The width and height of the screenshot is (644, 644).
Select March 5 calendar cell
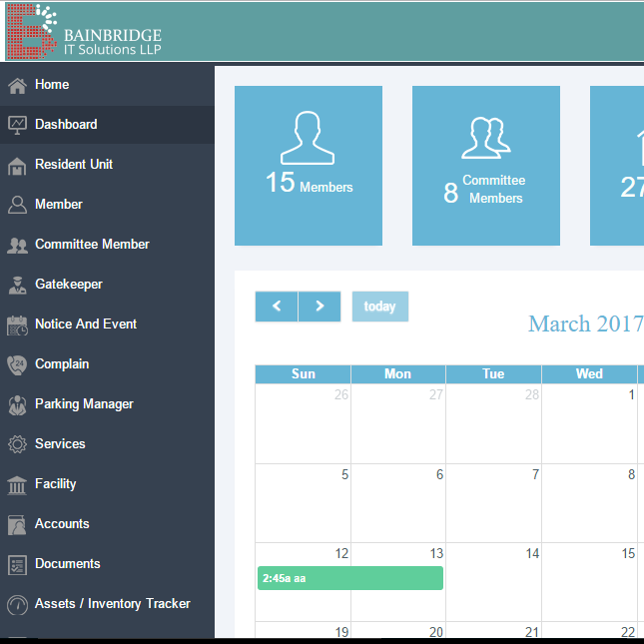click(304, 503)
